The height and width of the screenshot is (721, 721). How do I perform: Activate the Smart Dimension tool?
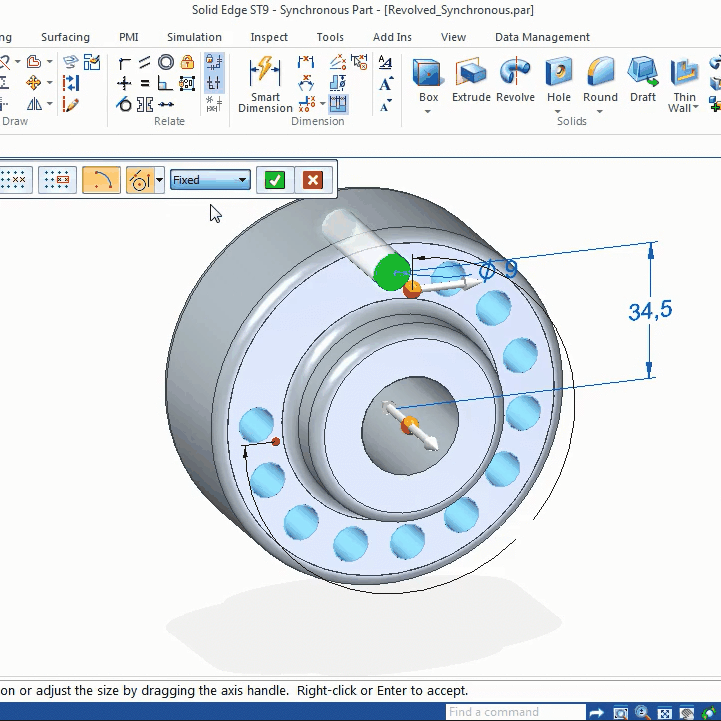point(265,85)
